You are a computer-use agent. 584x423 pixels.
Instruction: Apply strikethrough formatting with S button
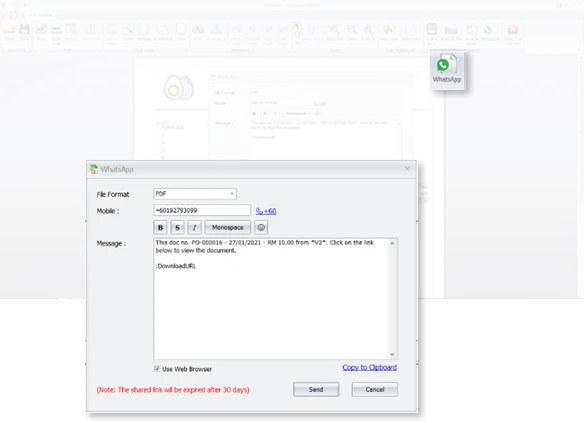[x=177, y=228]
